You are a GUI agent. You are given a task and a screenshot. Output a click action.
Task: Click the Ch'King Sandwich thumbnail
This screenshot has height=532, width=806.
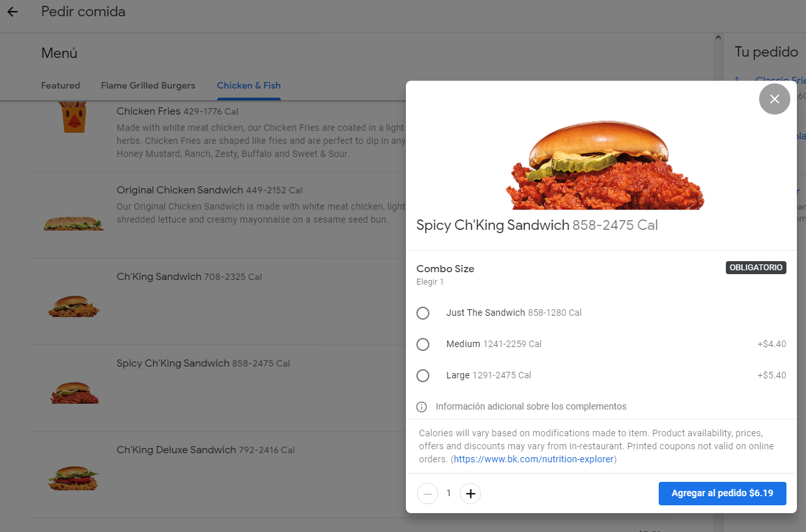coord(74,306)
